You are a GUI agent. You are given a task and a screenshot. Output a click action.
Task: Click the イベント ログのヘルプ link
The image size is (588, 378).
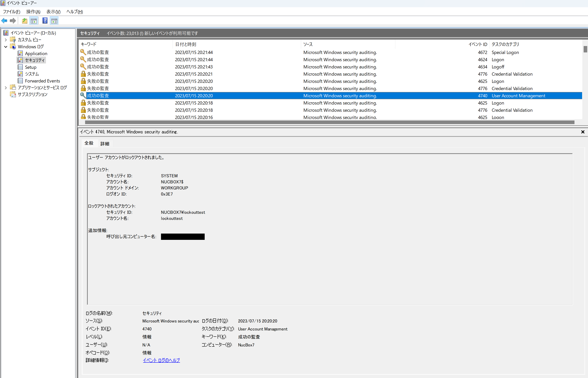(161, 360)
